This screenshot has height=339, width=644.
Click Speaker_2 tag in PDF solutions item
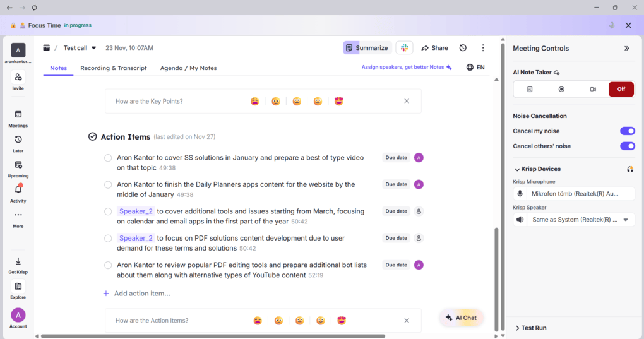pos(136,238)
